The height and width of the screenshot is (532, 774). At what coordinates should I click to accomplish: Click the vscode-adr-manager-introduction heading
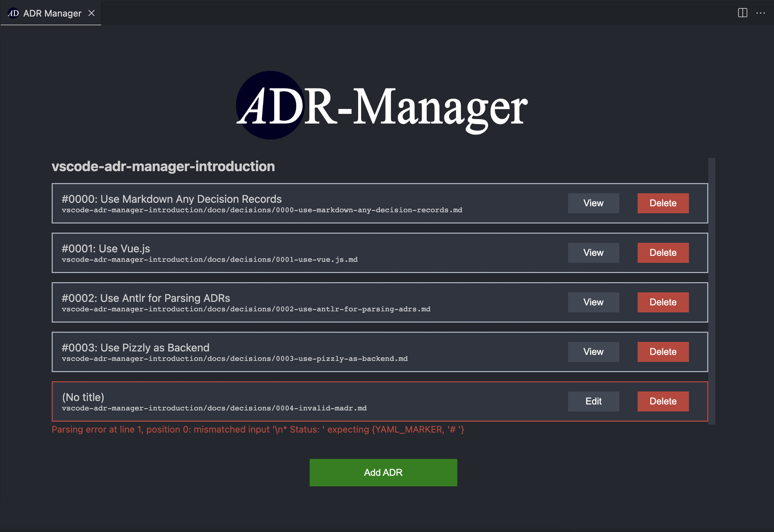[x=163, y=166]
